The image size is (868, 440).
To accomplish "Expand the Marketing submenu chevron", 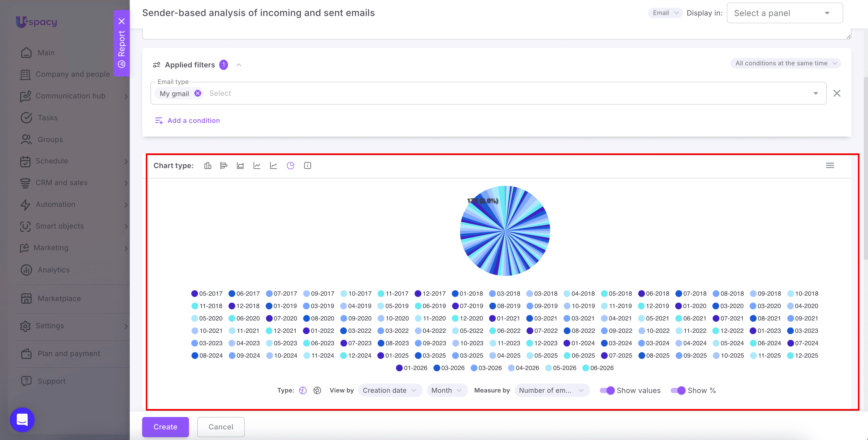I will click(x=126, y=248).
